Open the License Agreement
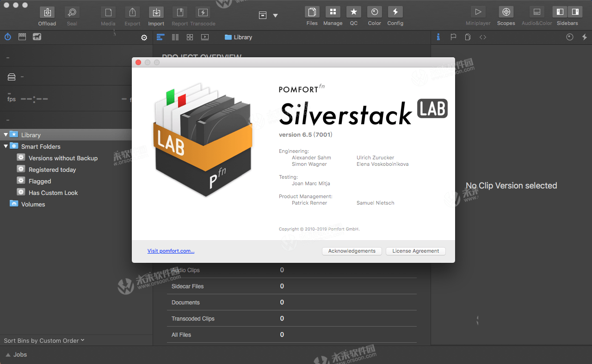This screenshot has width=592, height=364. pyautogui.click(x=415, y=251)
